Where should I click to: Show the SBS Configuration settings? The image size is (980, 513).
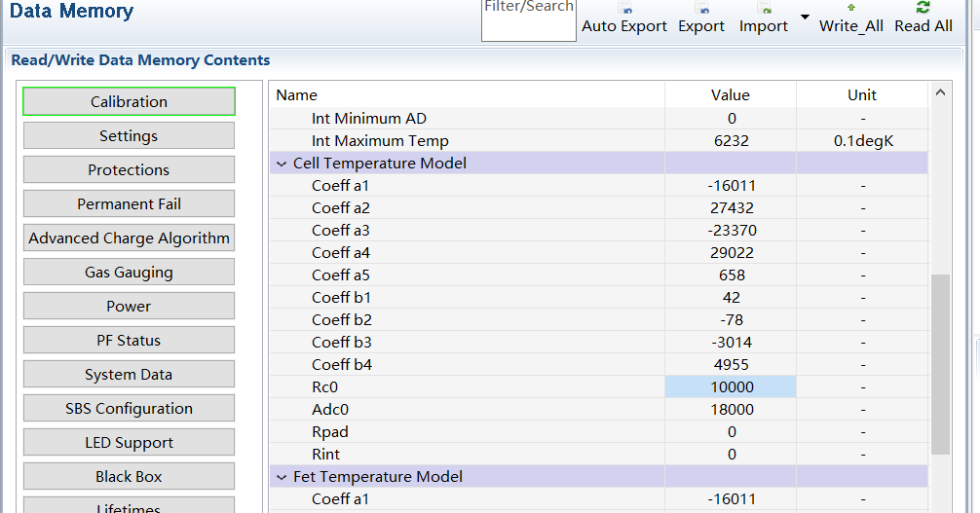[129, 409]
